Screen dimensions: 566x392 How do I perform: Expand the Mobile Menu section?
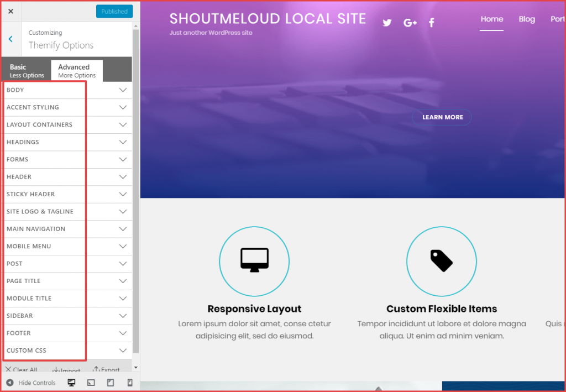67,246
